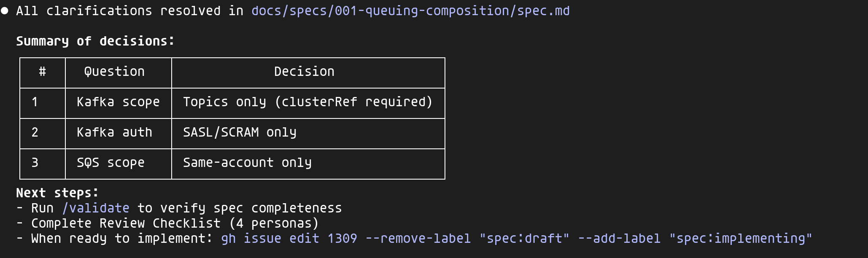
Task: Click the 'Decision' column header
Action: pyautogui.click(x=304, y=72)
